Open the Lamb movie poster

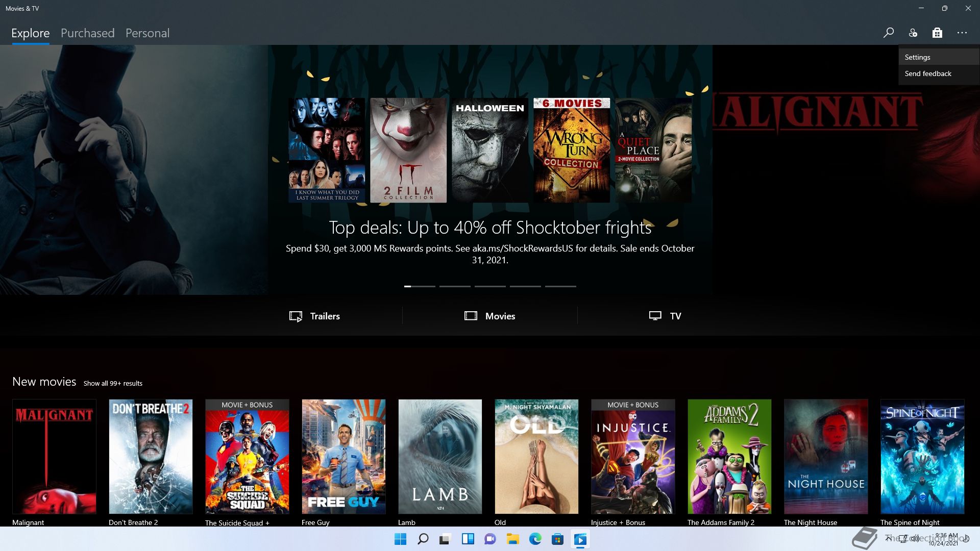click(x=440, y=457)
